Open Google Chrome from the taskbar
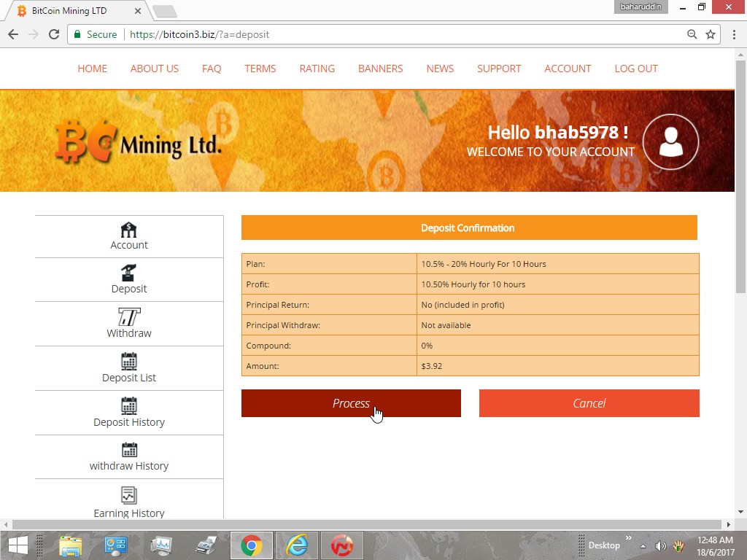747x560 pixels. pyautogui.click(x=252, y=545)
